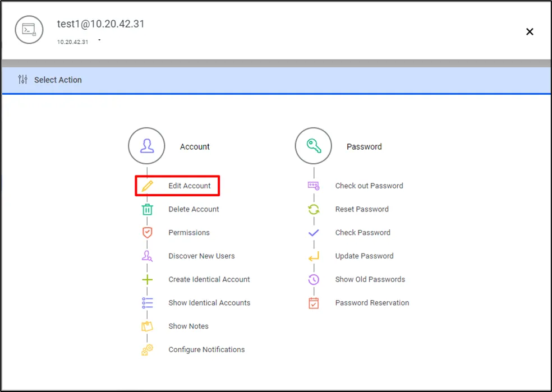Select Discover New Users
The height and width of the screenshot is (392, 552).
(x=202, y=256)
